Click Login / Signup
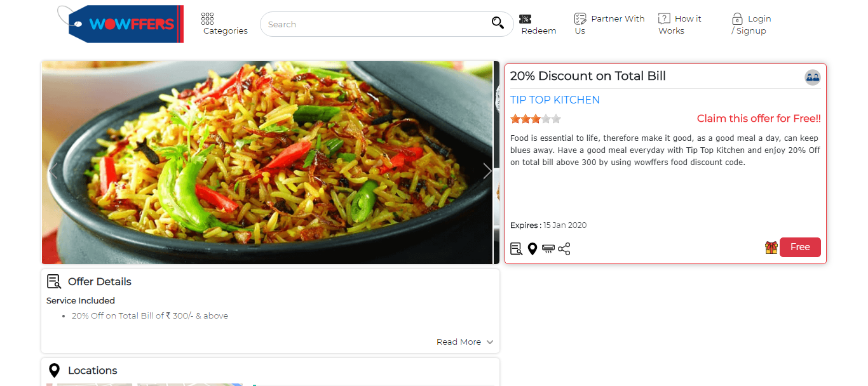This screenshot has height=386, width=868. pyautogui.click(x=750, y=24)
